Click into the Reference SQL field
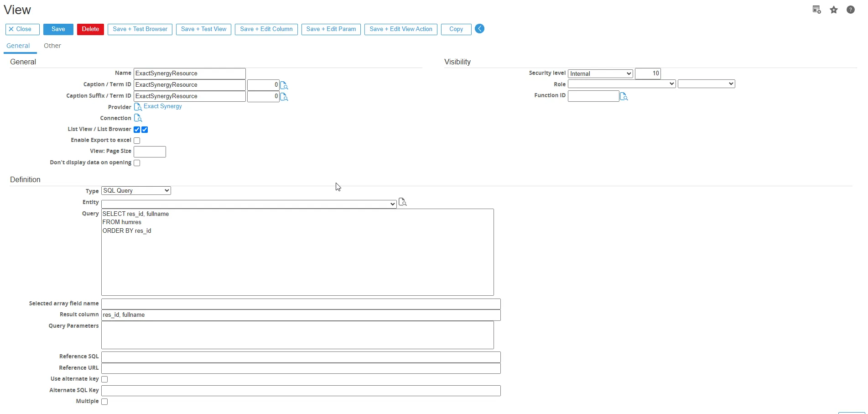The image size is (868, 414). tap(301, 357)
